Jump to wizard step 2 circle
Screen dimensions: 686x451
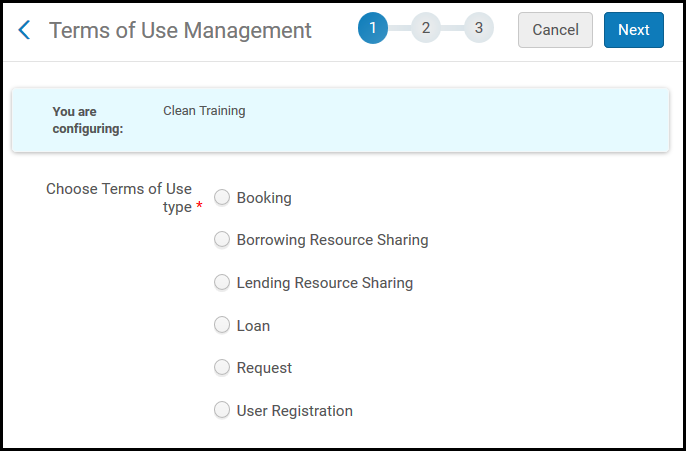[426, 29]
